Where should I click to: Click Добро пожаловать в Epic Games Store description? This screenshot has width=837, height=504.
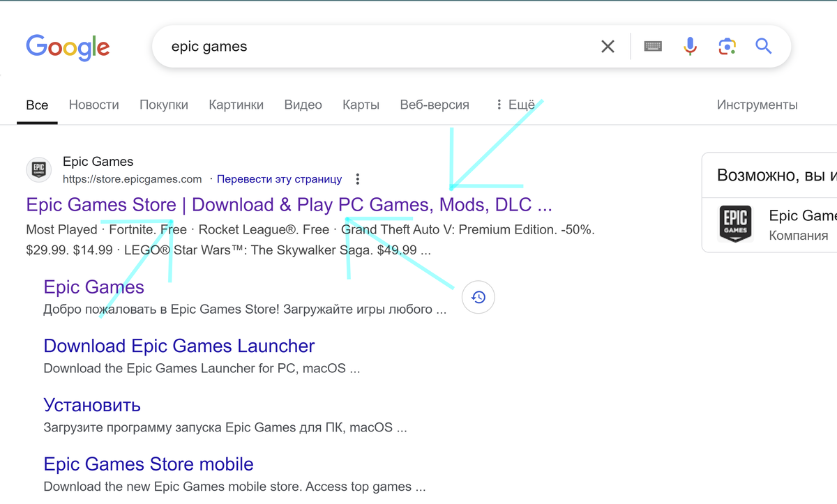245,309
